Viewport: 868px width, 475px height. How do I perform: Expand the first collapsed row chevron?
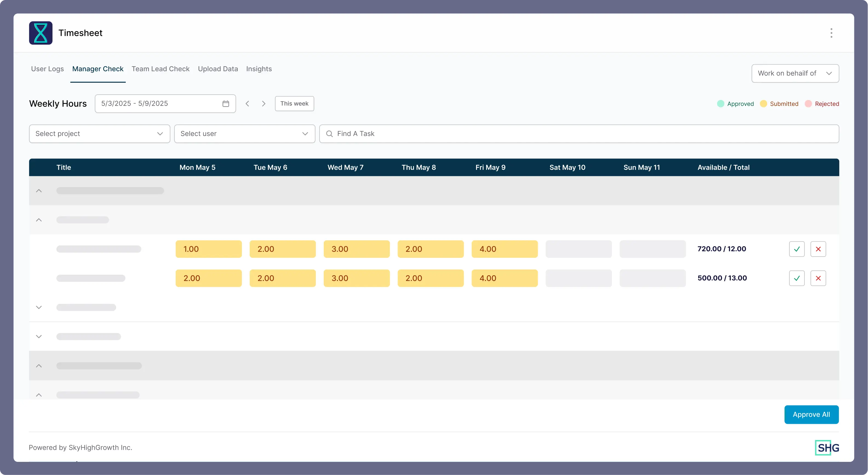39,307
